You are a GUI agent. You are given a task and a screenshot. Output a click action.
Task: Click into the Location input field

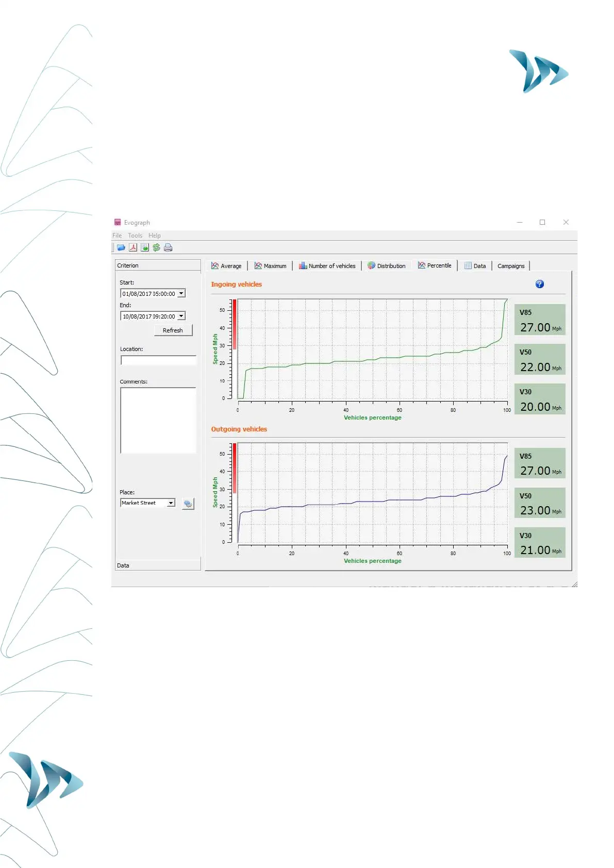(158, 360)
